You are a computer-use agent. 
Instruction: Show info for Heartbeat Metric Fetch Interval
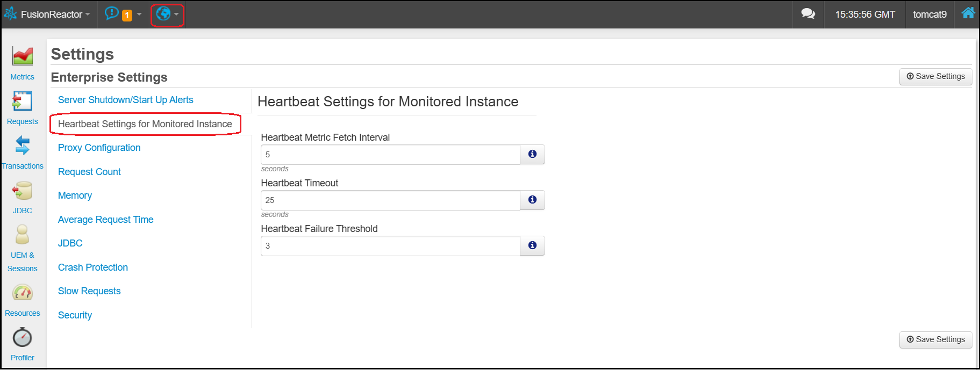532,154
